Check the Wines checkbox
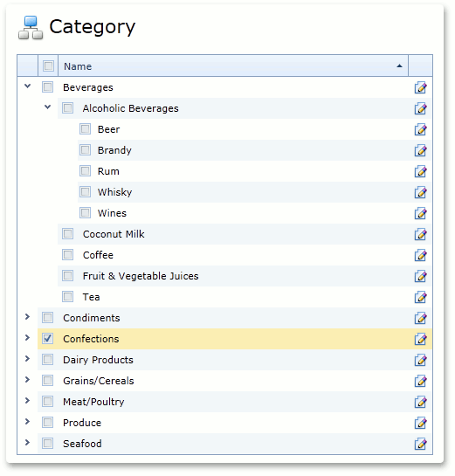Image resolution: width=455 pixels, height=476 pixels. (x=85, y=213)
